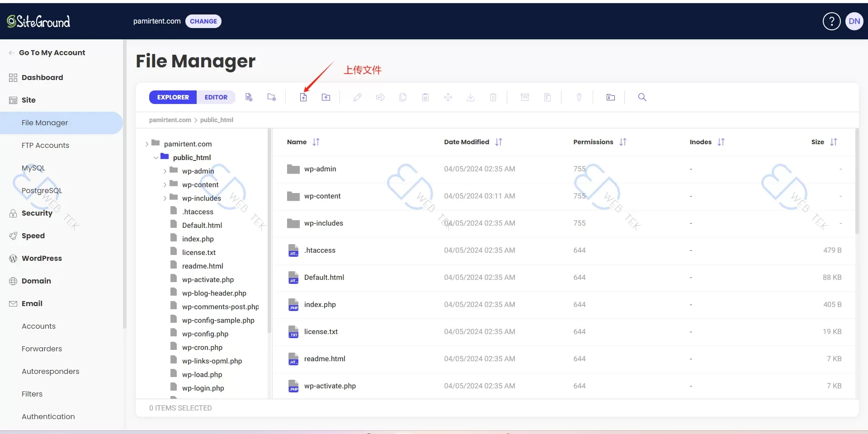Open the Speed sidebar section
The width and height of the screenshot is (868, 434).
(x=33, y=236)
